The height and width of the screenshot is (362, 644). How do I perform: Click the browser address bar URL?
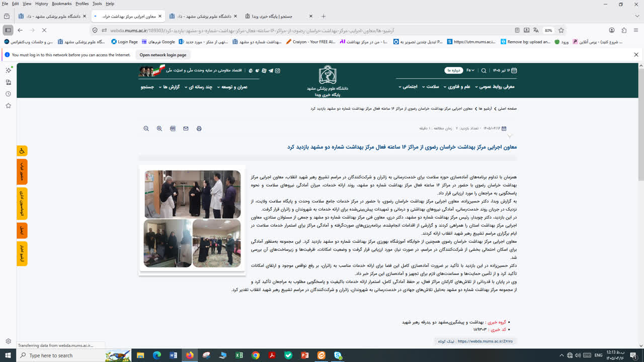pyautogui.click(x=252, y=30)
